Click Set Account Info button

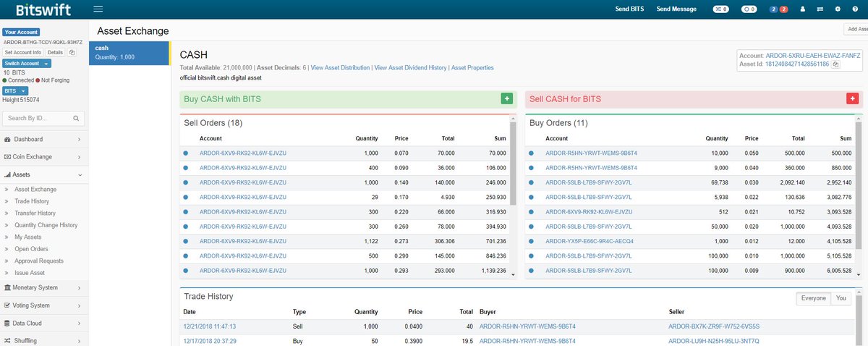23,52
